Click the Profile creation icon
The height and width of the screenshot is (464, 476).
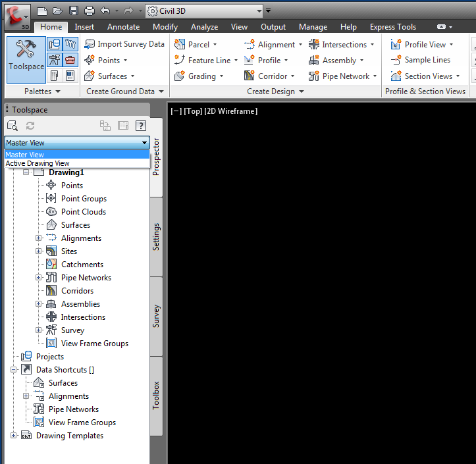click(250, 60)
